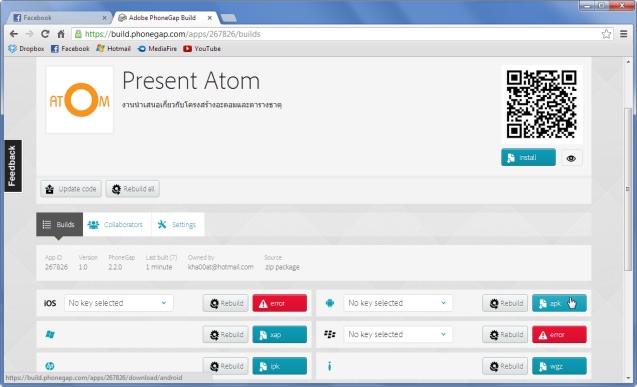The height and width of the screenshot is (387, 637).
Task: Open the browser home page icon
Action: point(61,34)
